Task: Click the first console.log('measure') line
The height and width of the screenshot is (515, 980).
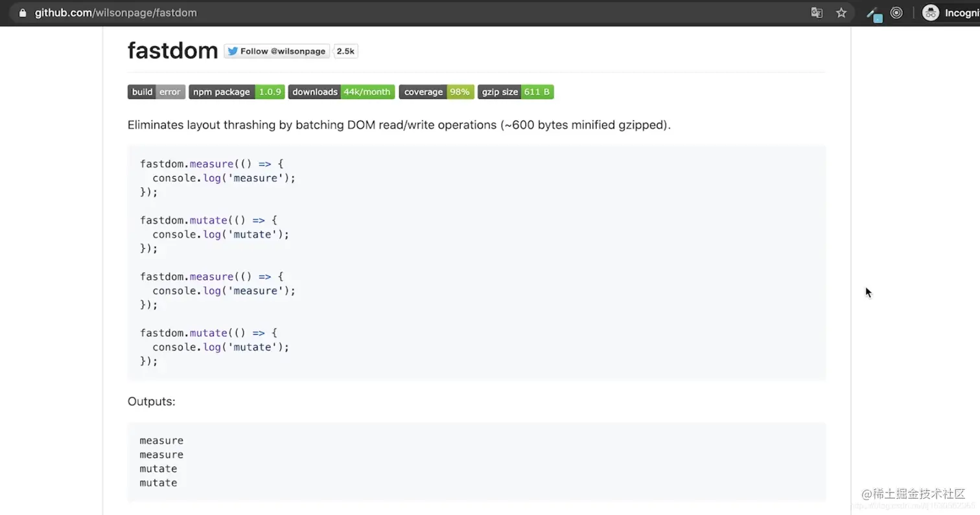Action: tap(224, 178)
